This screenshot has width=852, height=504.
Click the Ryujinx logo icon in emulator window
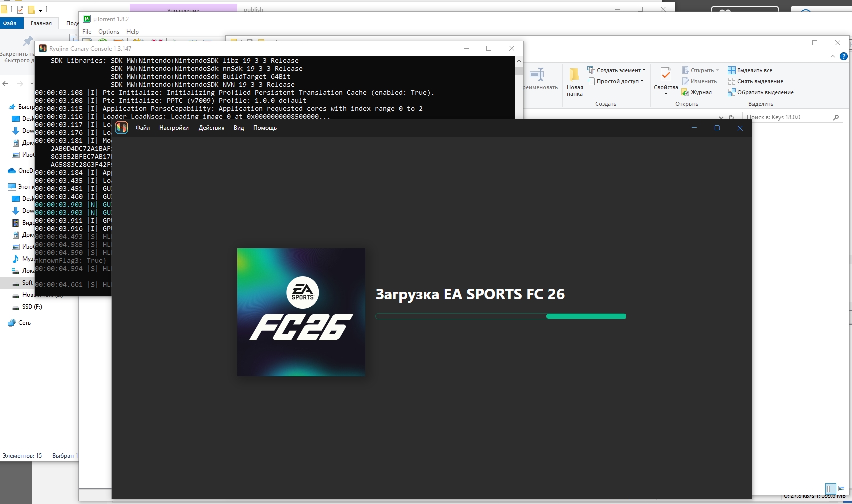pyautogui.click(x=121, y=128)
